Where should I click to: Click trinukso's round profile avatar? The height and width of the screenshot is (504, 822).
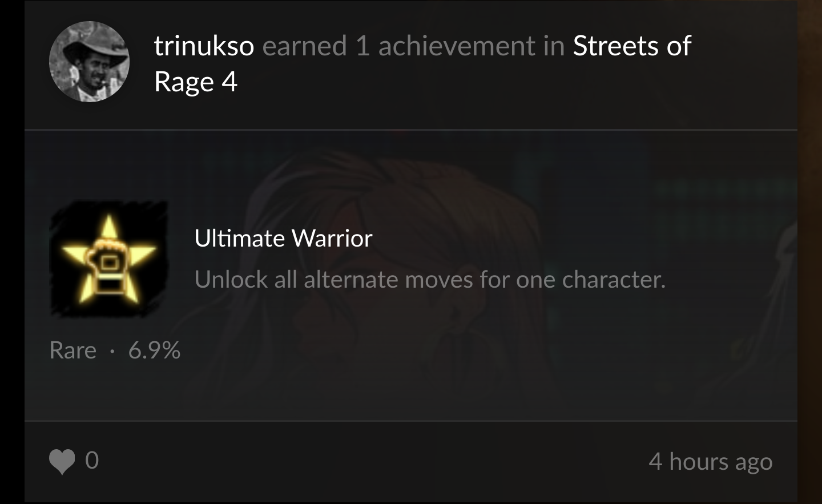[89, 62]
